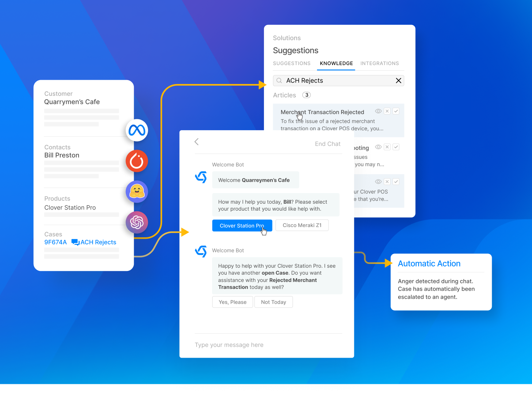The height and width of the screenshot is (396, 532).
Task: Click the 'How may I help you today' message
Action: coord(276,205)
